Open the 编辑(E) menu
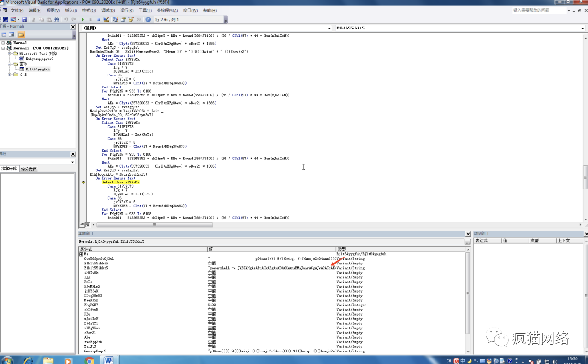Image resolution: width=588 pixels, height=364 pixels. pos(35,11)
